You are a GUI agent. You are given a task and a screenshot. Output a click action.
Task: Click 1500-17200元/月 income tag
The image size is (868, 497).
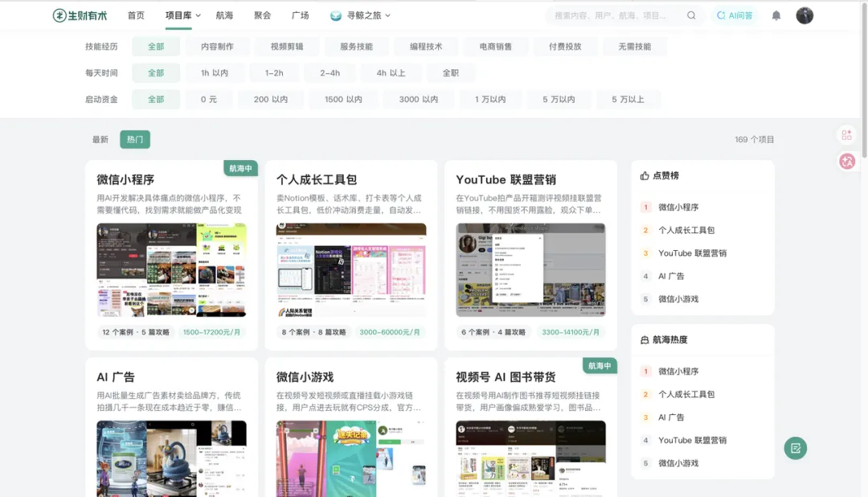point(211,332)
